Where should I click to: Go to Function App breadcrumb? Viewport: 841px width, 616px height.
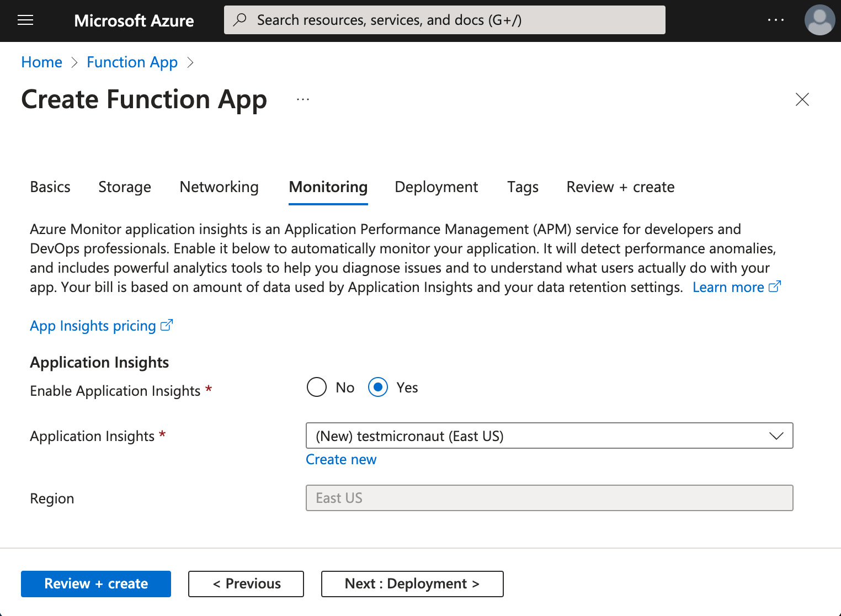click(132, 62)
